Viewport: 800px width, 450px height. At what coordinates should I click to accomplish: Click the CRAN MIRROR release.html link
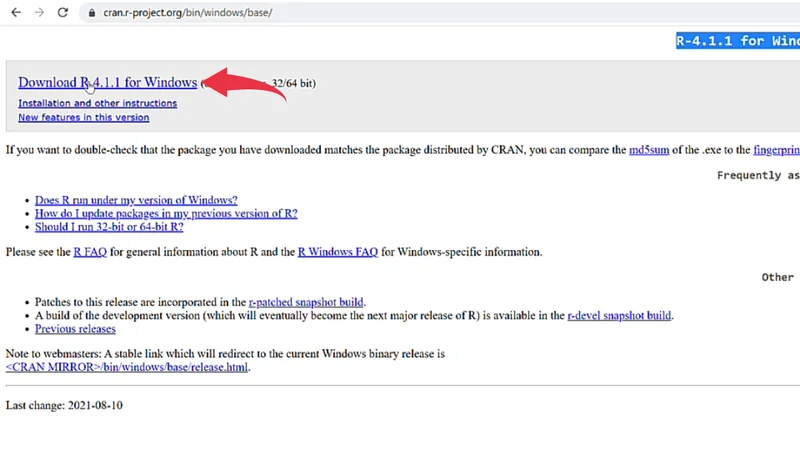(x=127, y=367)
